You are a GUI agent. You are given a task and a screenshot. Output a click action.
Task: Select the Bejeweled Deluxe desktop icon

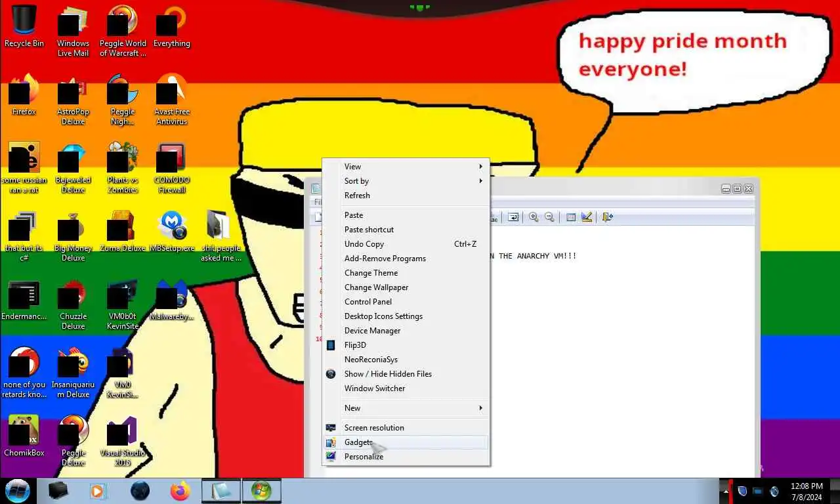[x=73, y=167]
